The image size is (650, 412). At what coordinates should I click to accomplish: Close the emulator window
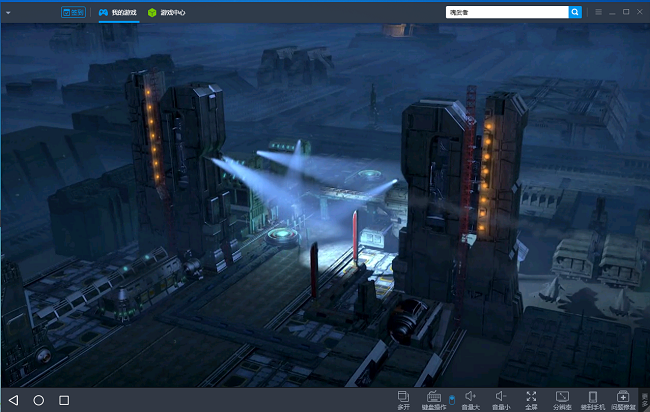(640, 12)
